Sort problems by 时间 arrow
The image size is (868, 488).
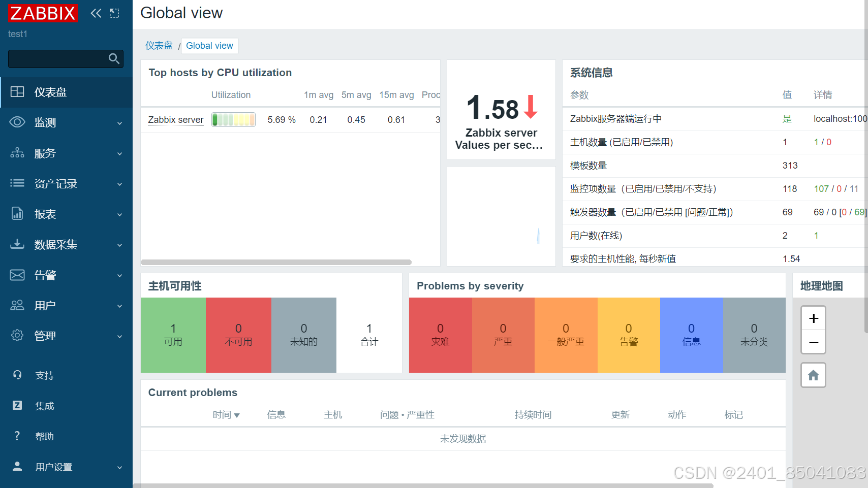point(237,415)
